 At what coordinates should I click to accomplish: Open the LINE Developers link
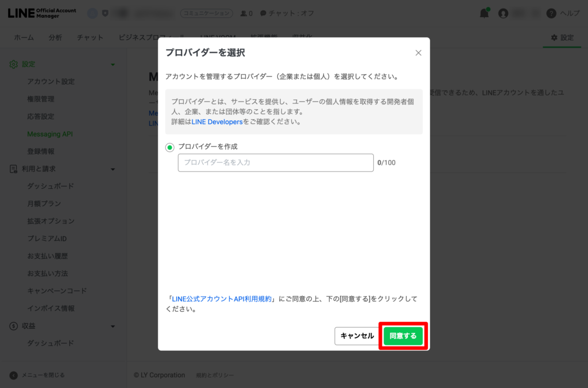coord(217,122)
